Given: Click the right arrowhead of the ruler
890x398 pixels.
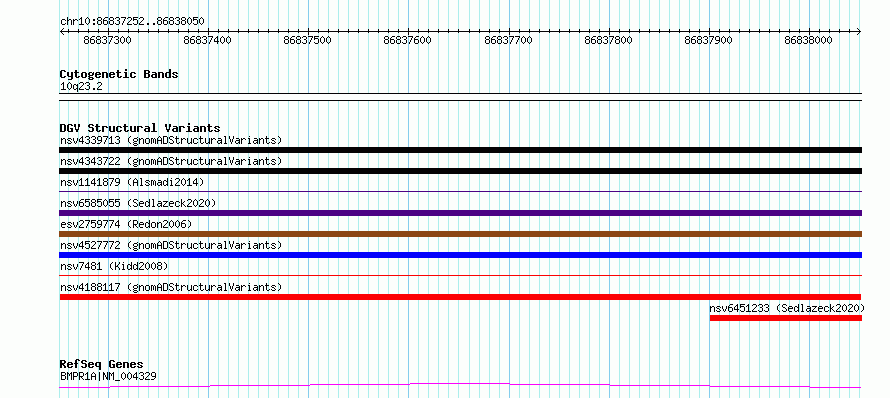Looking at the screenshot, I should click(x=859, y=32).
